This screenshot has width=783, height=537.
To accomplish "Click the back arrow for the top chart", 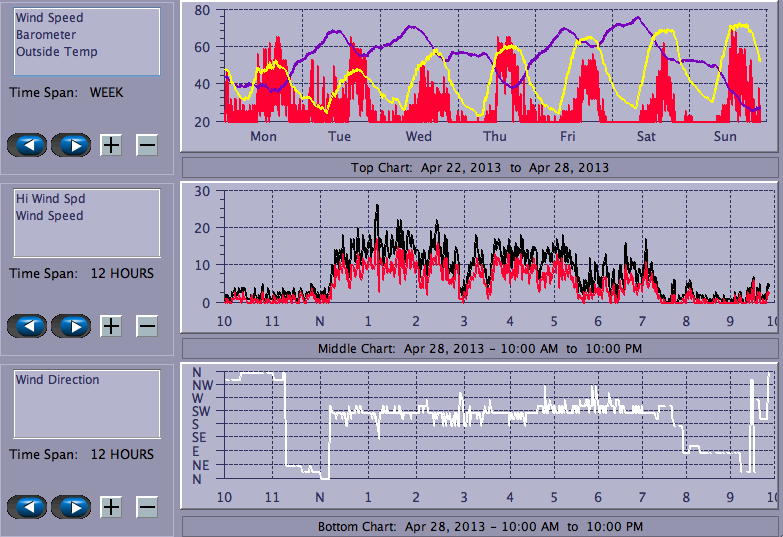I will (27, 145).
